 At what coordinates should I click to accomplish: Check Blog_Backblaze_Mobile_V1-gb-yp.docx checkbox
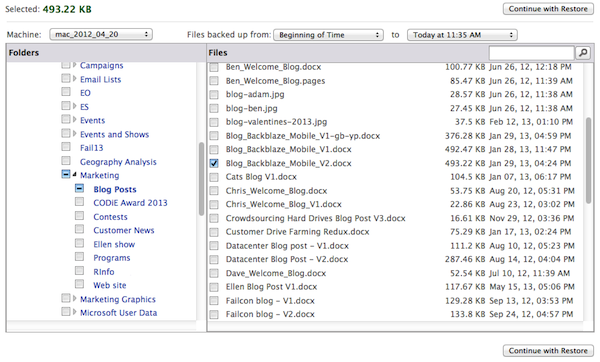[x=214, y=136]
